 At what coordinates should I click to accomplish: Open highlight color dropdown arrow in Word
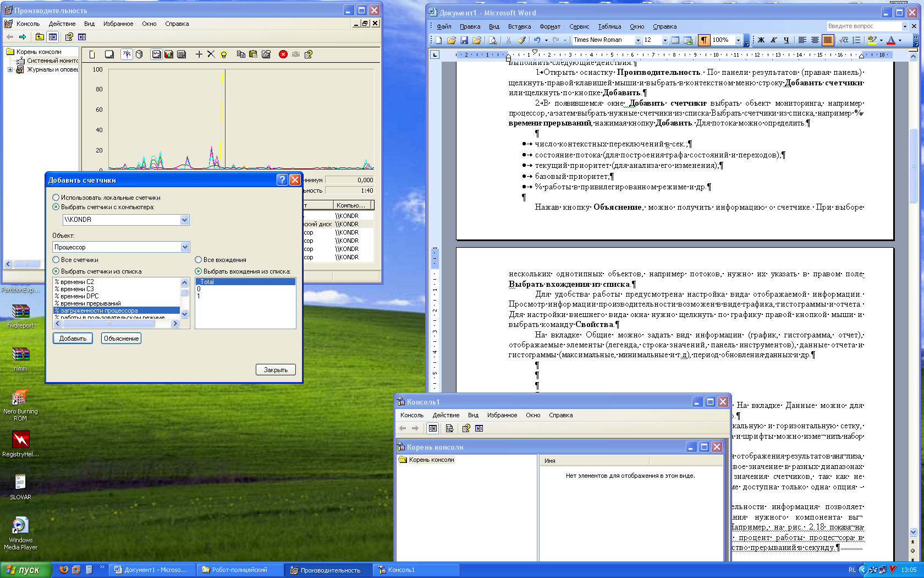click(x=881, y=40)
